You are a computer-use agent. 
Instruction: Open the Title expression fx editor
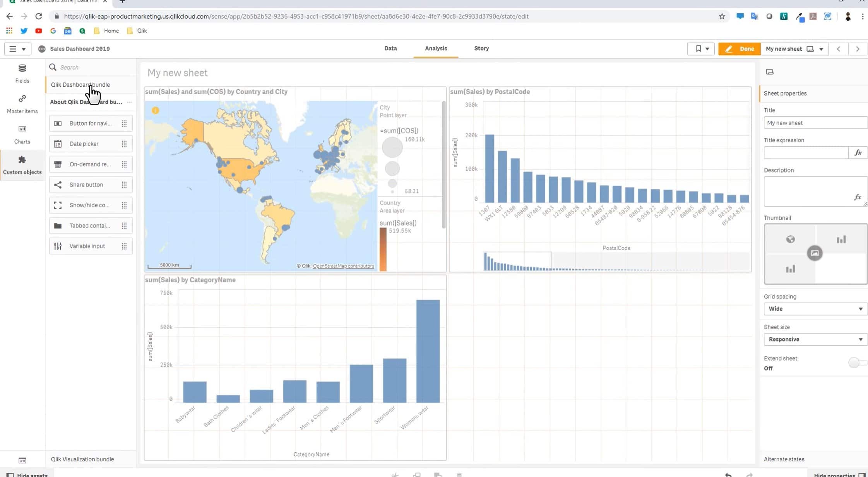coord(858,153)
